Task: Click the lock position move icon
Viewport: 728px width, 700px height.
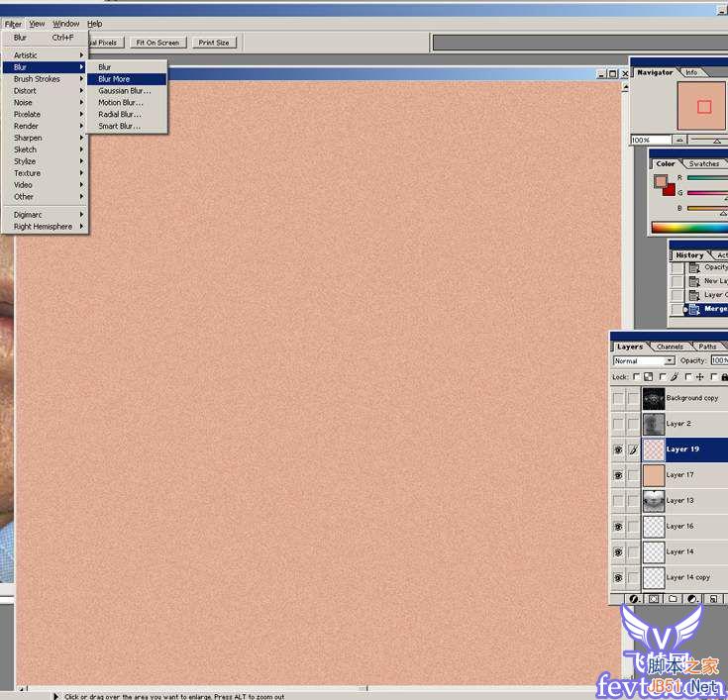Action: 699,377
